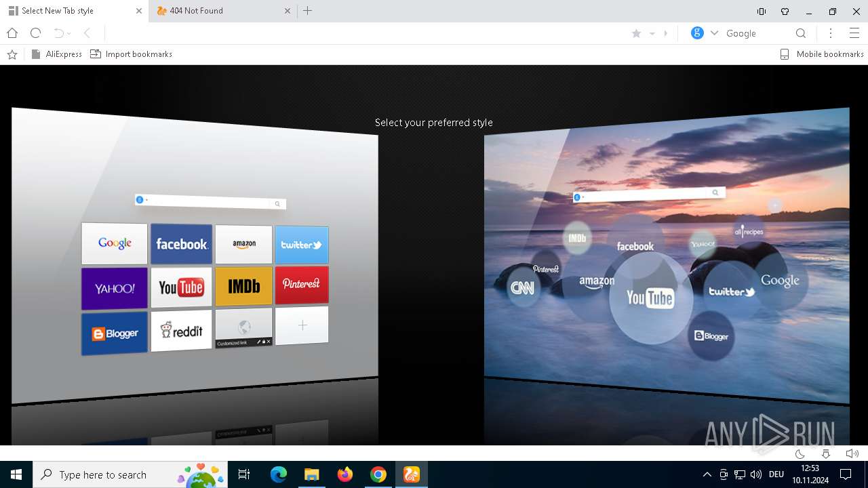This screenshot has width=868, height=488.
Task: Toggle night mode moon icon
Action: point(800,453)
